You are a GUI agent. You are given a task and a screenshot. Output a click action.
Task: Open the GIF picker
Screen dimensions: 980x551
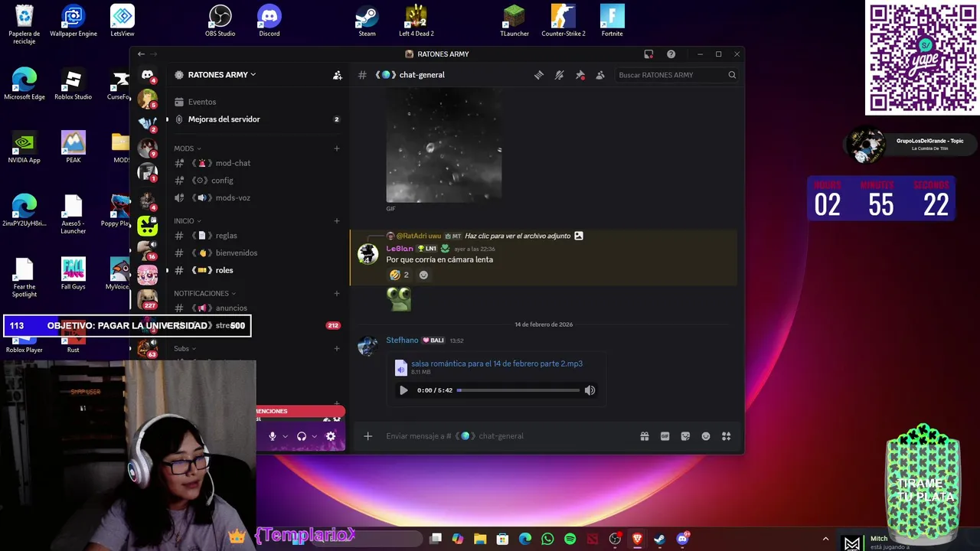(x=665, y=436)
